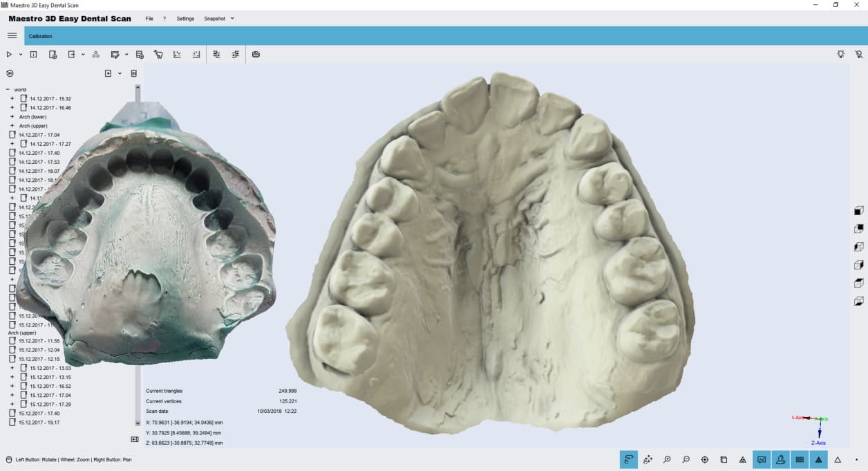
Task: Click the tree scrollbar down arrow
Action: [x=138, y=423]
